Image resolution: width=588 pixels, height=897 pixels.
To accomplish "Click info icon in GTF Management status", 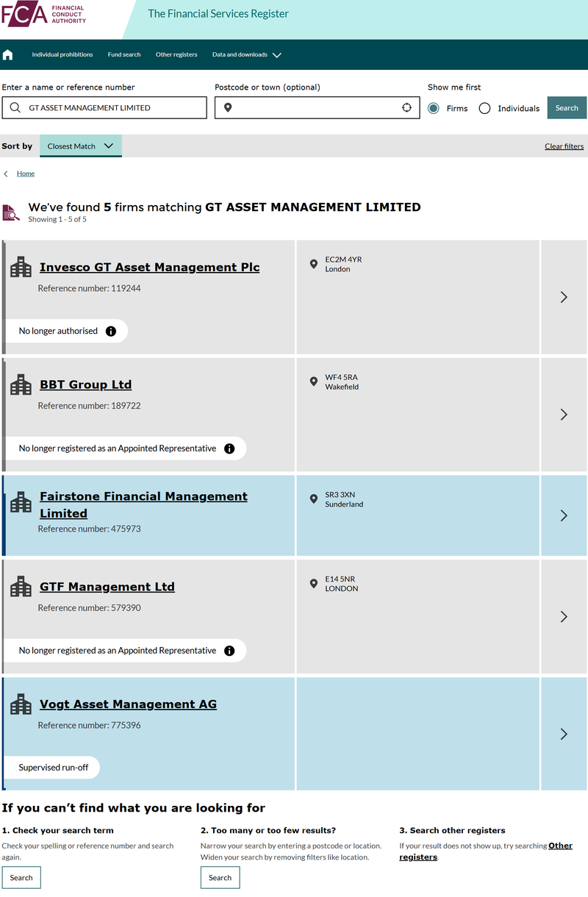I will click(x=229, y=651).
